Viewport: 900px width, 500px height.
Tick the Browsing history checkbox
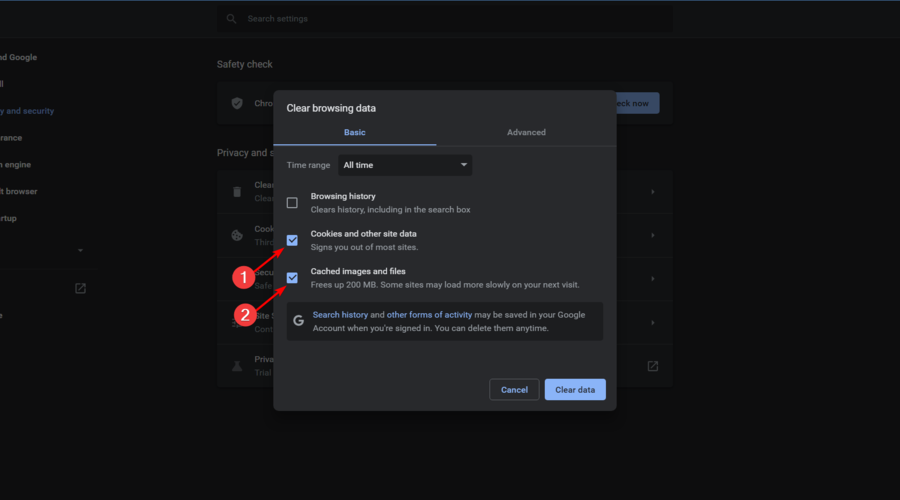click(x=292, y=203)
